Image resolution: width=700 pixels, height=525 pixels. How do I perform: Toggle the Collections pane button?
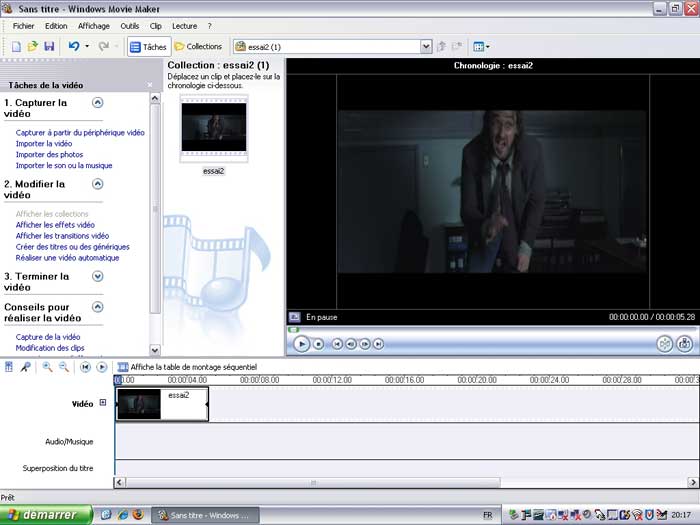point(198,46)
